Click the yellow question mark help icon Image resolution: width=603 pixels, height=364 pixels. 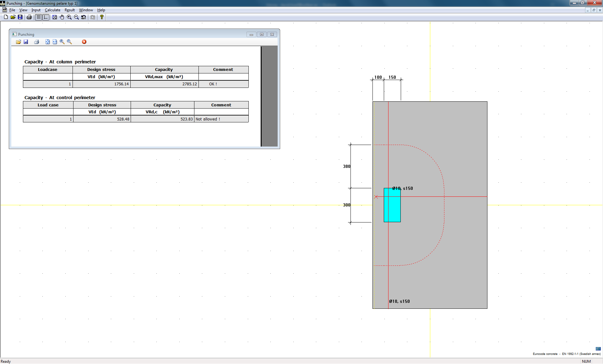pyautogui.click(x=102, y=17)
